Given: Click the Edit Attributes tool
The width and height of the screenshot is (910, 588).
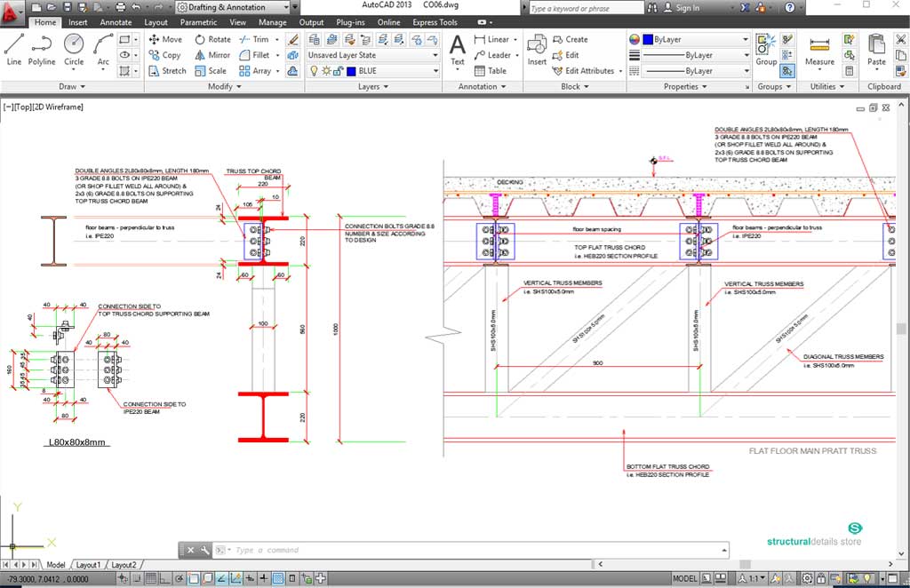Looking at the screenshot, I should pyautogui.click(x=583, y=71).
